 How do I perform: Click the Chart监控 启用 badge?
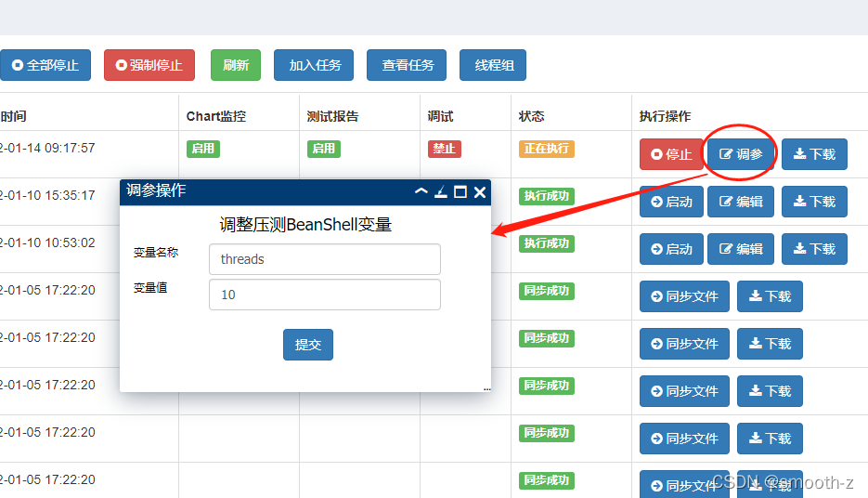pyautogui.click(x=203, y=149)
